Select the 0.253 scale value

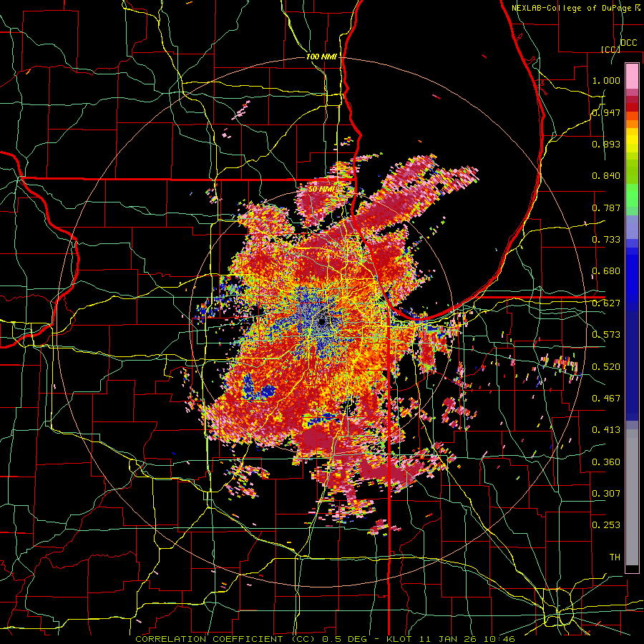(x=606, y=525)
